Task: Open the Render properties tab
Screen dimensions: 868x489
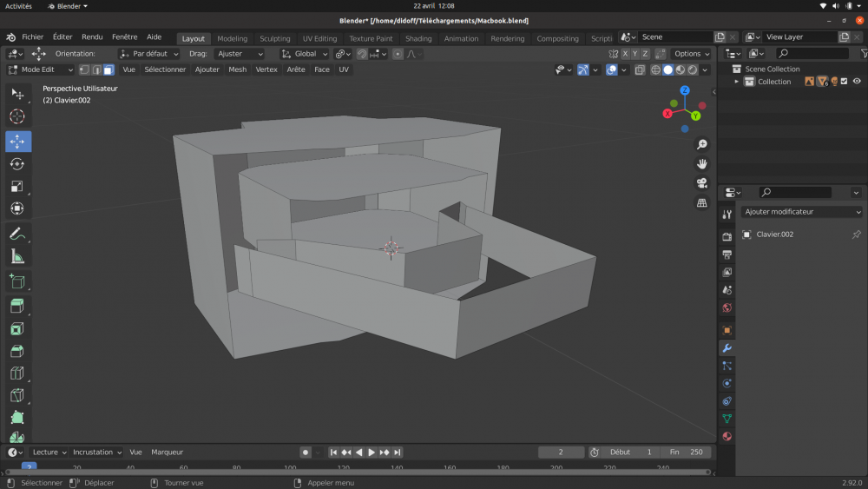Action: pyautogui.click(x=727, y=236)
